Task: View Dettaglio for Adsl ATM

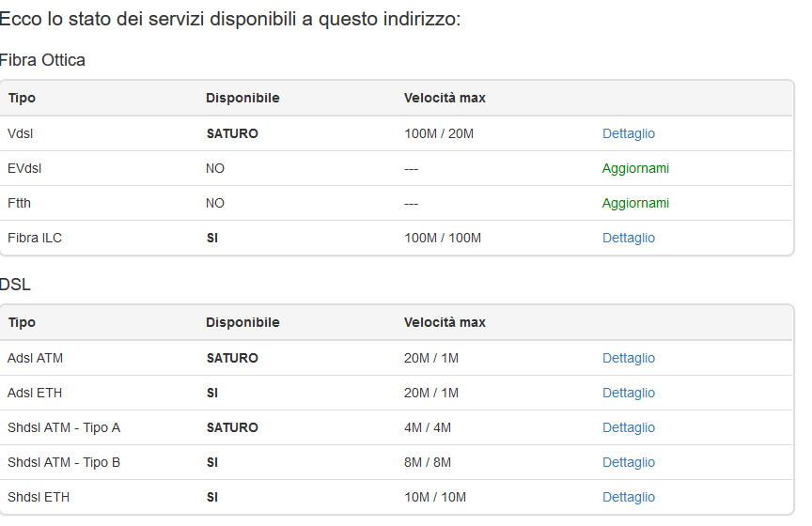Action: 628,358
